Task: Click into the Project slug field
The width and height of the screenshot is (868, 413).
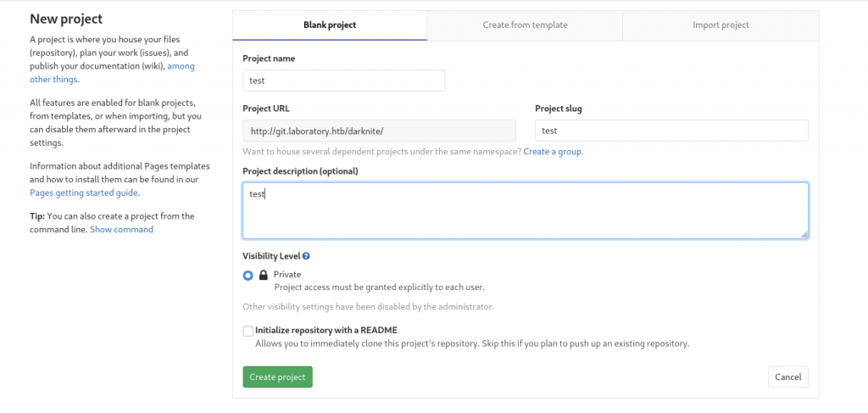Action: (671, 131)
